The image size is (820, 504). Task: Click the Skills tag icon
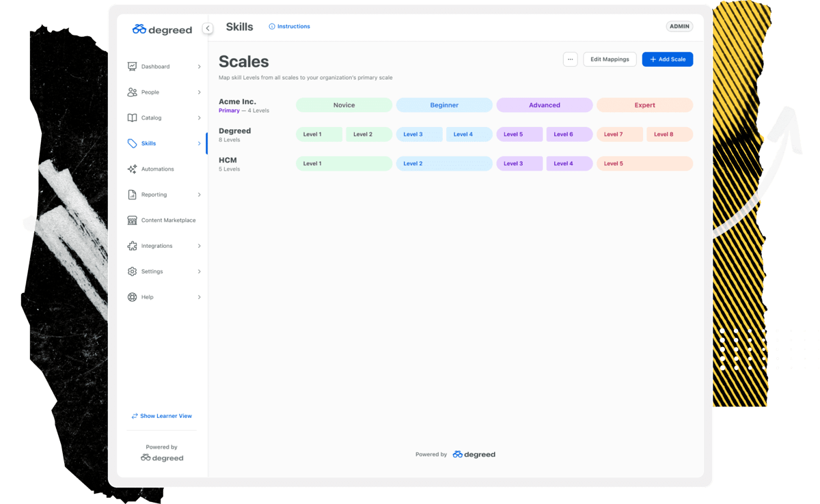pyautogui.click(x=132, y=143)
